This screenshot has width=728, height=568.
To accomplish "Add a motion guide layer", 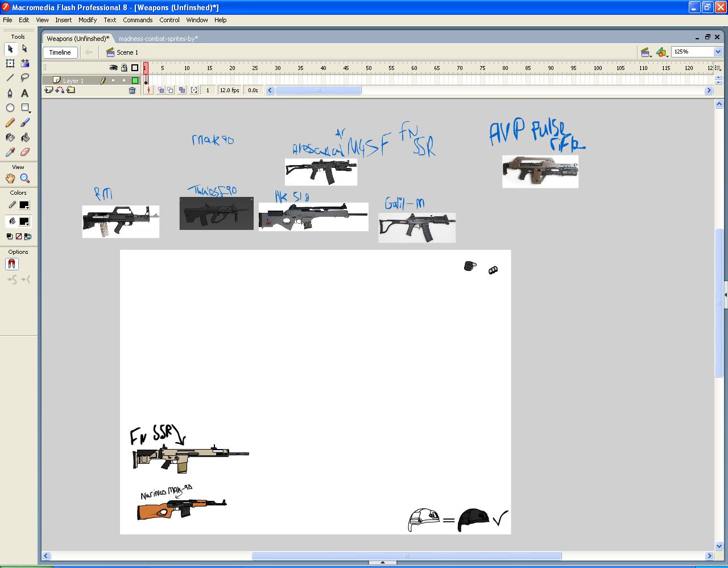I will pos(60,90).
